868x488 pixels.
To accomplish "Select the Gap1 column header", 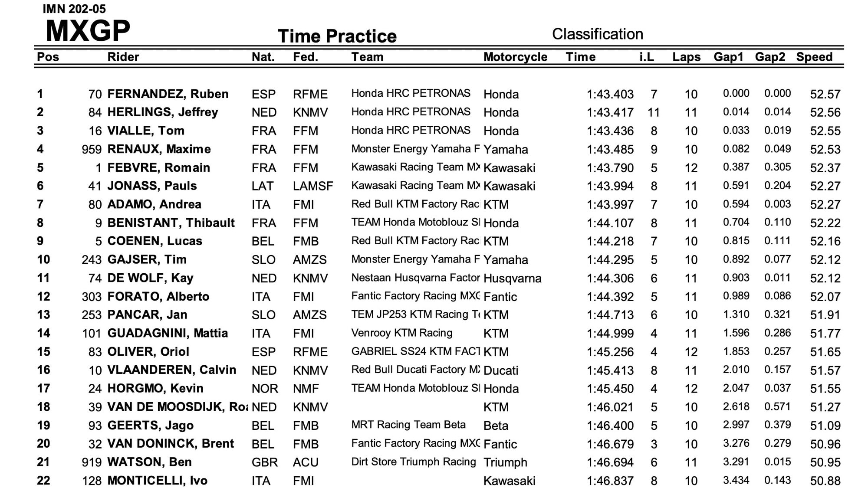I will coord(728,57).
